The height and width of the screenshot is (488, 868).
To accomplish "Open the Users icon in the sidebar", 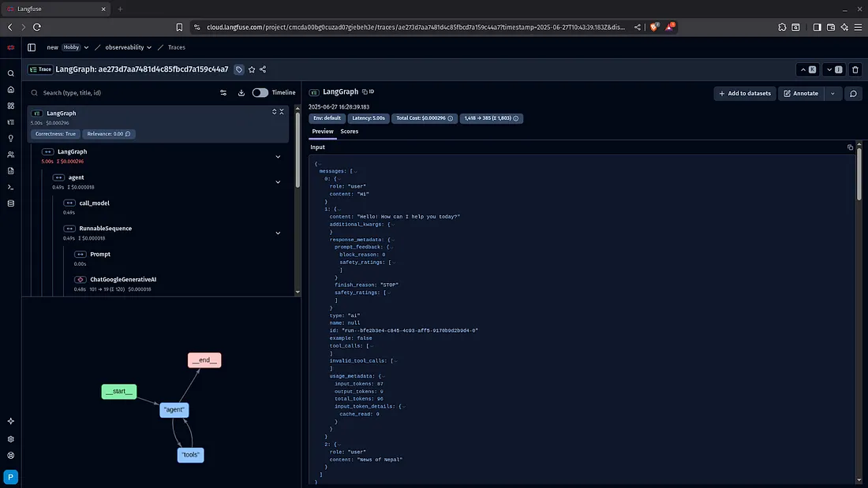I will point(10,155).
